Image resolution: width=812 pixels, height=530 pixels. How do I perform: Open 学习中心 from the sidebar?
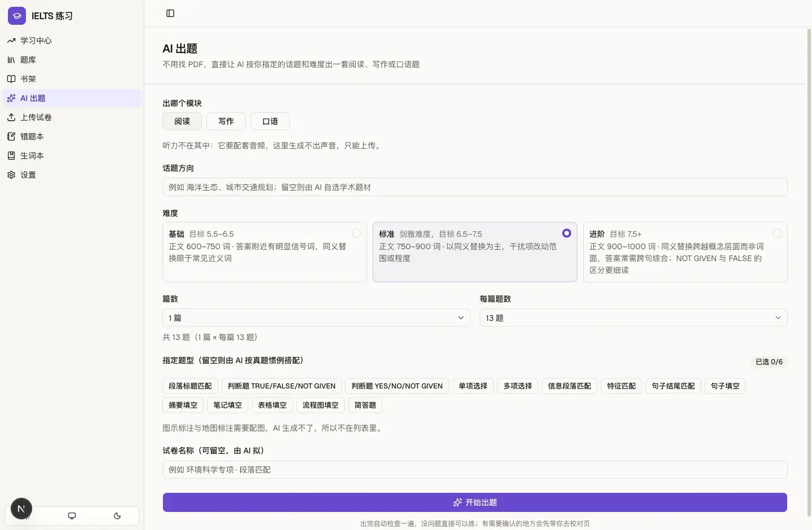[72, 41]
